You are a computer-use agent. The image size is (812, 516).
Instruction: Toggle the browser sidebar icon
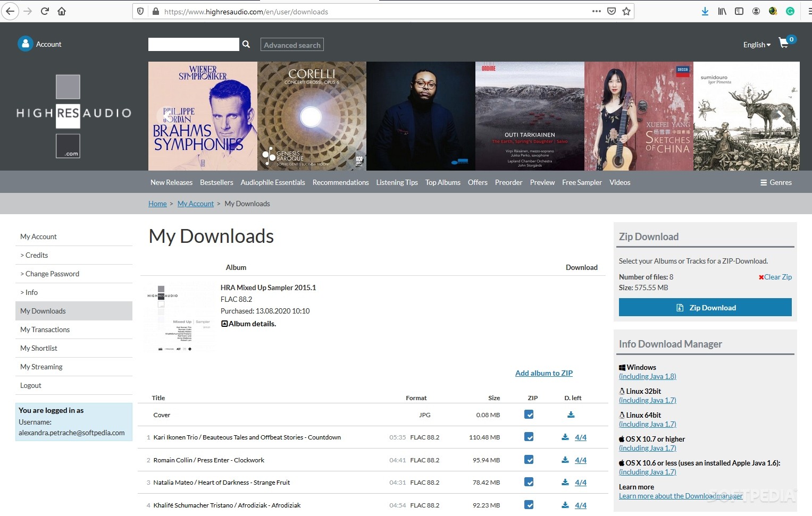click(x=739, y=11)
